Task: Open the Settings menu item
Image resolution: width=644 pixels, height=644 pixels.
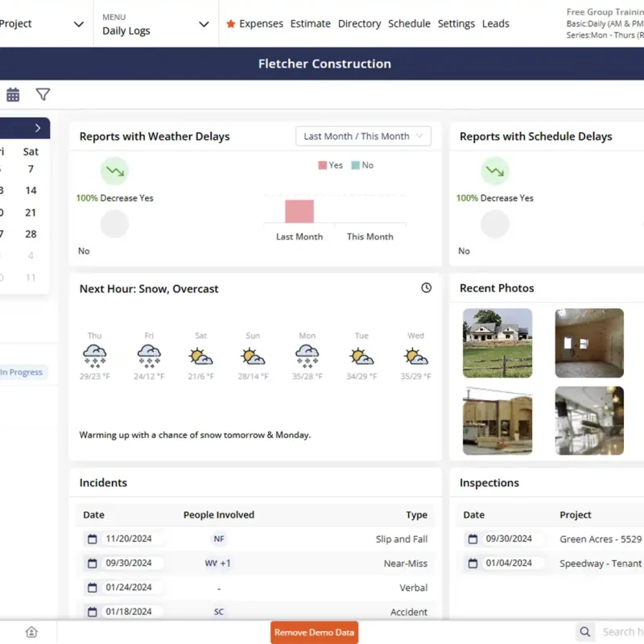Action: click(x=456, y=24)
